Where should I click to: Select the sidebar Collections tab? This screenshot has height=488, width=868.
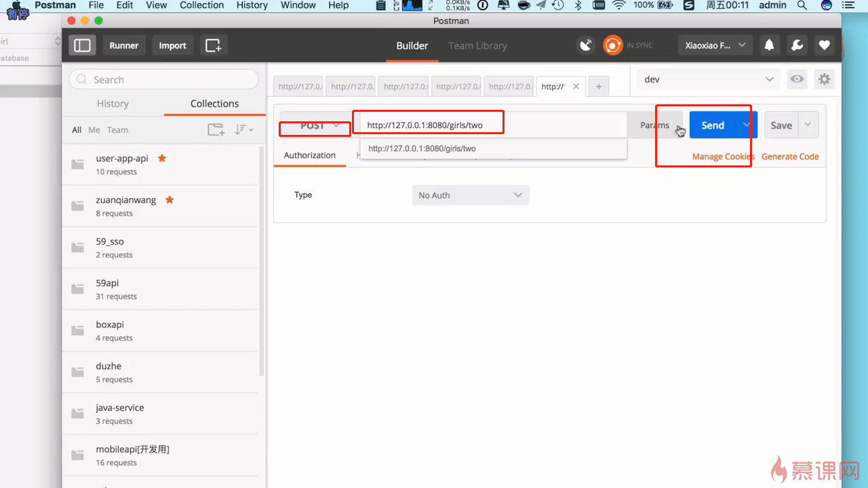coord(214,104)
